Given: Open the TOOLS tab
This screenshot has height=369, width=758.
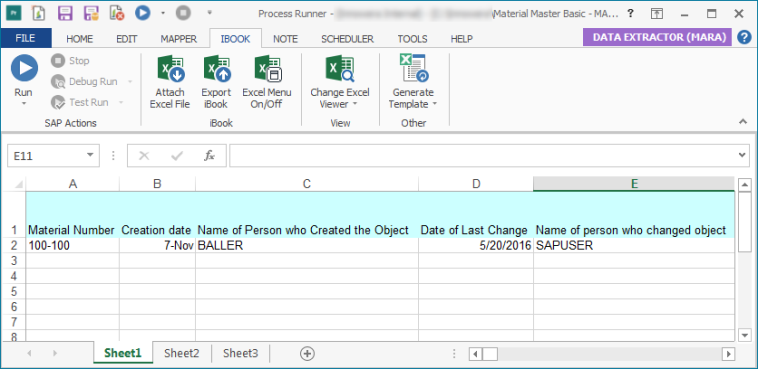Looking at the screenshot, I should pyautogui.click(x=412, y=39).
